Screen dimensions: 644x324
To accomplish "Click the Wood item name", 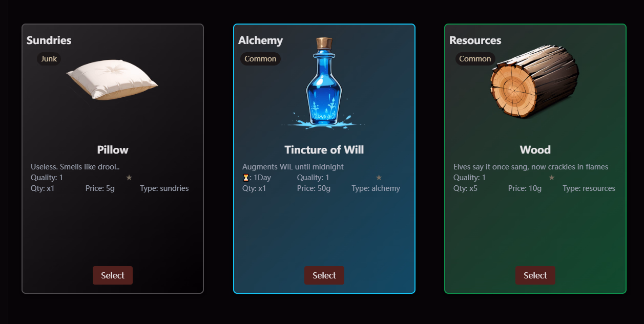I will coord(535,150).
